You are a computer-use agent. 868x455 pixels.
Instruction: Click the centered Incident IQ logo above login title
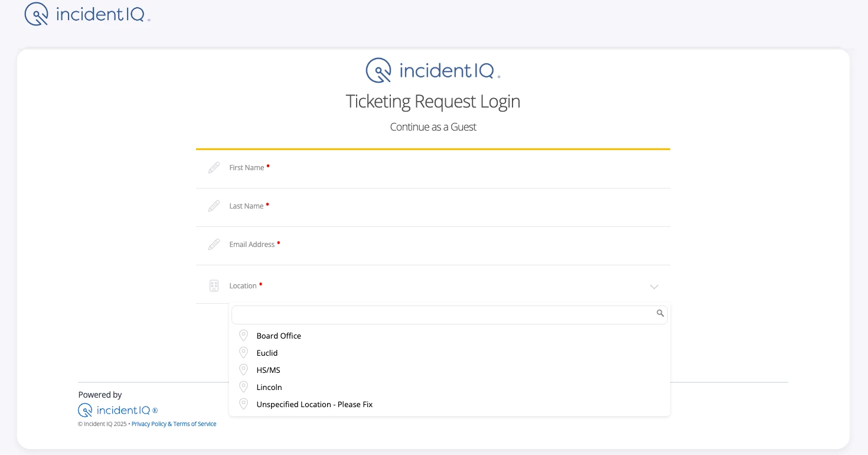coord(433,70)
